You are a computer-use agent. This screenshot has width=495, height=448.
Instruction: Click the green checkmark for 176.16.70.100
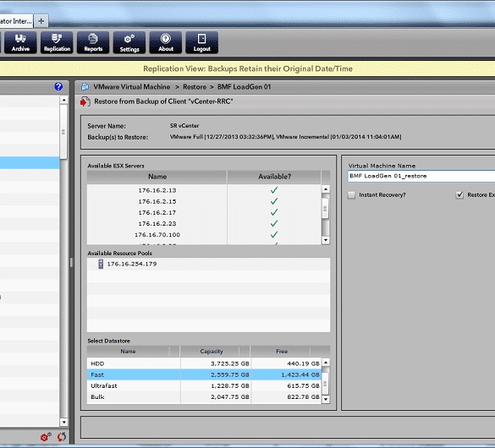coord(274,234)
